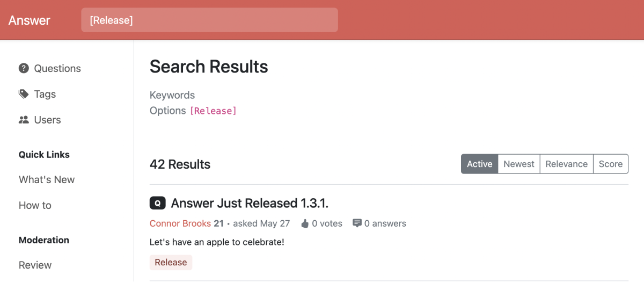The height and width of the screenshot is (282, 644).
Task: Sort results by Active
Action: pos(479,164)
